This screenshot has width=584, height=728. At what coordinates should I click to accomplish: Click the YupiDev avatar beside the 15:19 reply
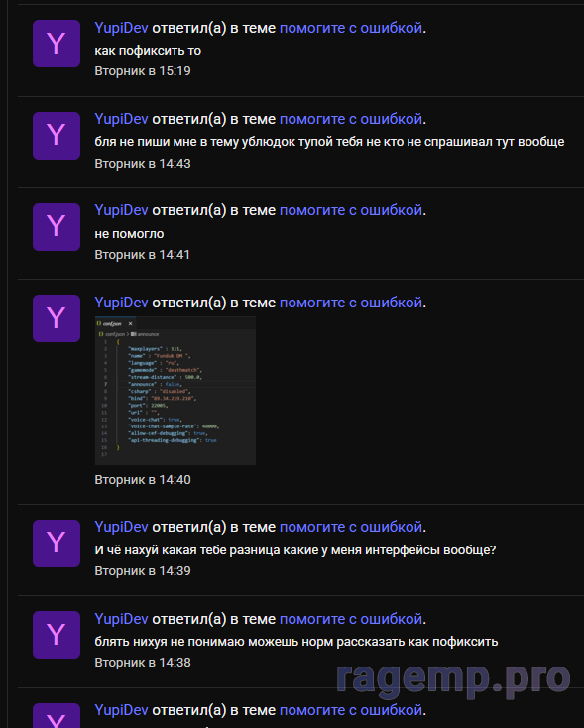[57, 44]
